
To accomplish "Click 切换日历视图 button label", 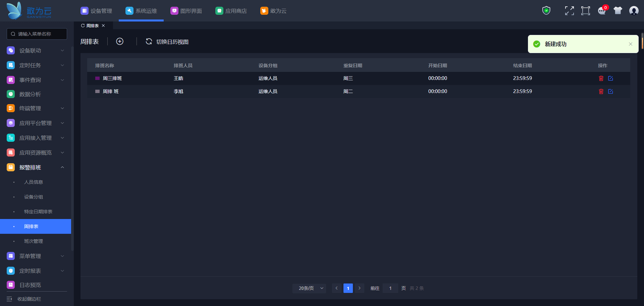I will (x=172, y=42).
